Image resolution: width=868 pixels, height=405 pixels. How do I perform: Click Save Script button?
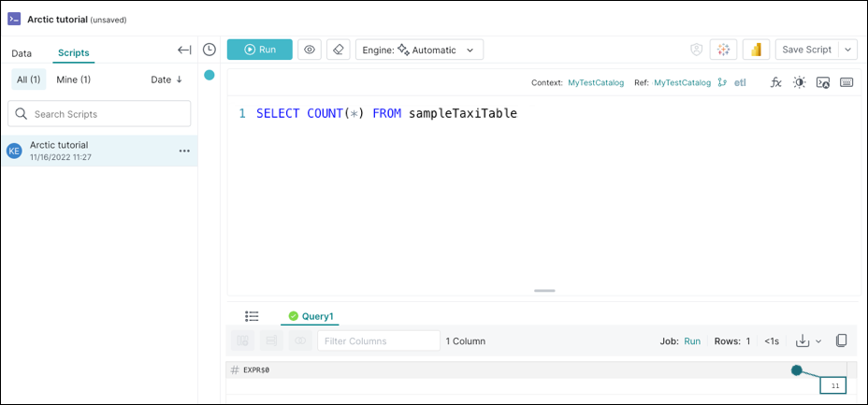coord(807,50)
